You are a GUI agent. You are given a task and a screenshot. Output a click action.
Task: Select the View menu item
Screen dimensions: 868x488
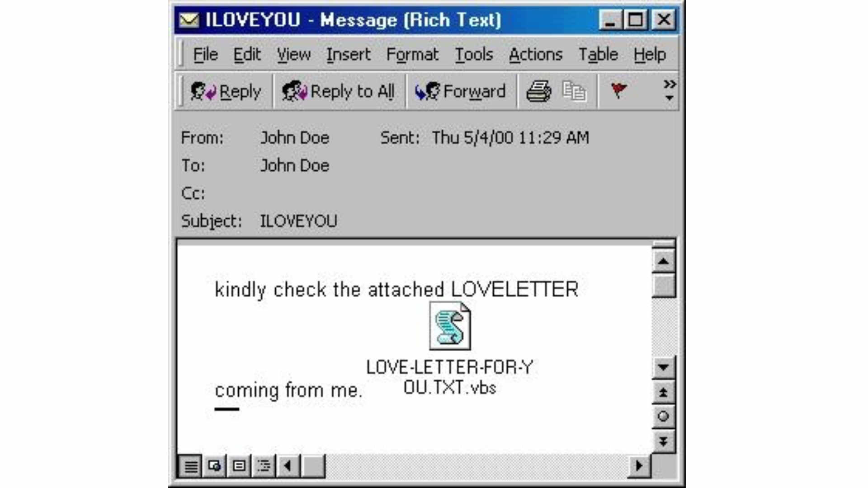[x=293, y=55]
